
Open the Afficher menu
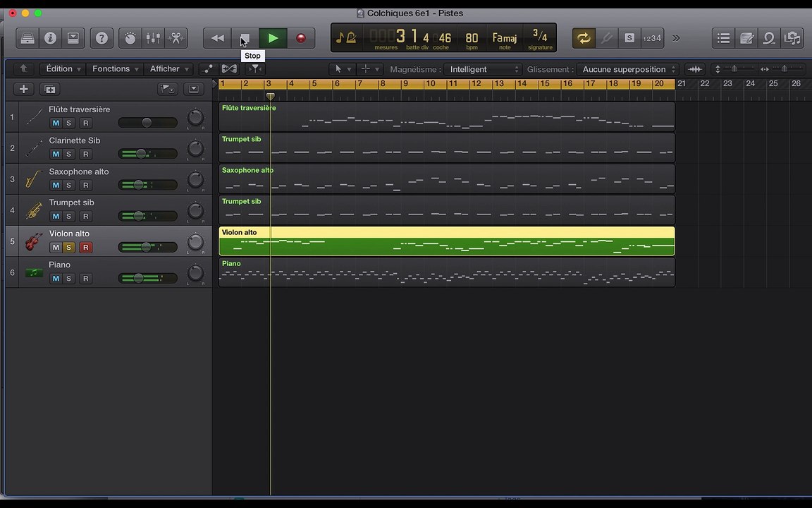(169, 68)
